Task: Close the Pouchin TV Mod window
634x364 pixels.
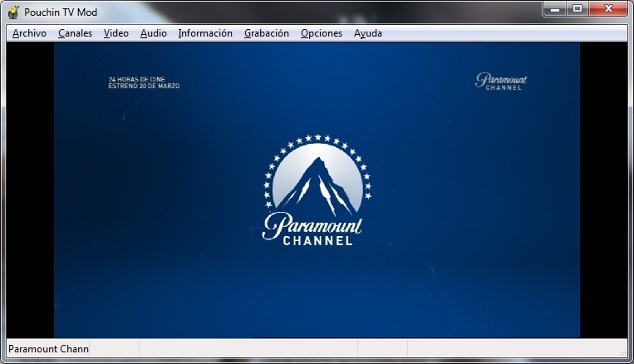Action: tap(608, 9)
